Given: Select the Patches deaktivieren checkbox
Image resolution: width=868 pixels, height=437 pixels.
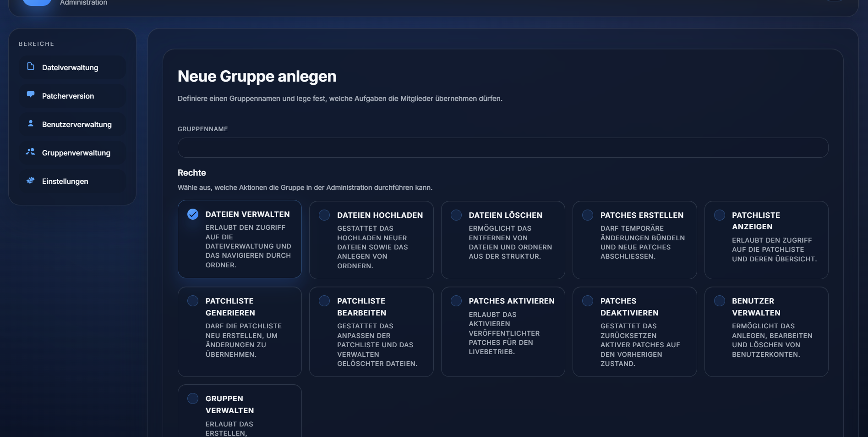Looking at the screenshot, I should [x=588, y=301].
